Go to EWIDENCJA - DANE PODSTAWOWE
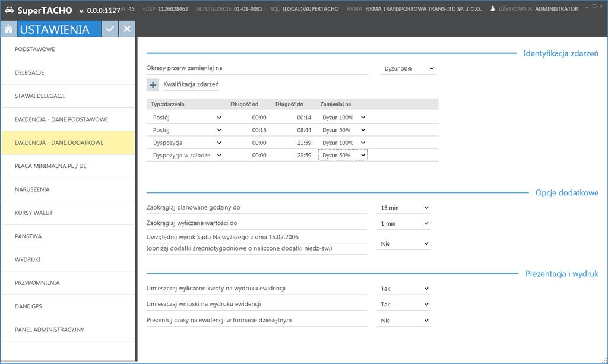This screenshot has width=608, height=364. [68, 119]
